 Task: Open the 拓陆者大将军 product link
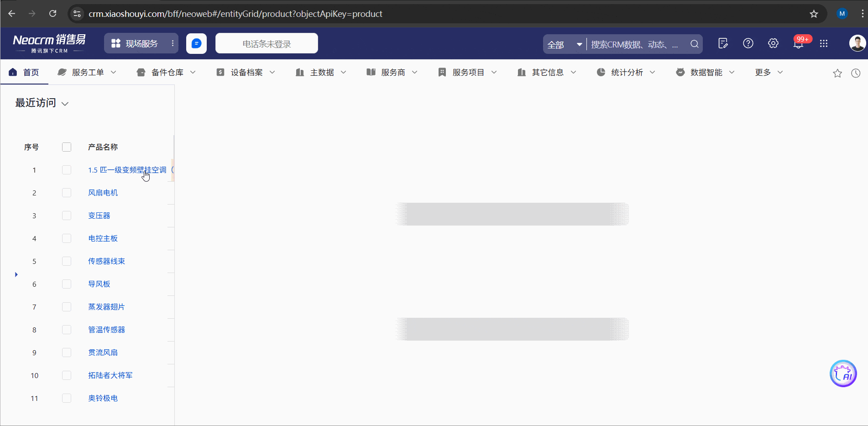tap(110, 375)
